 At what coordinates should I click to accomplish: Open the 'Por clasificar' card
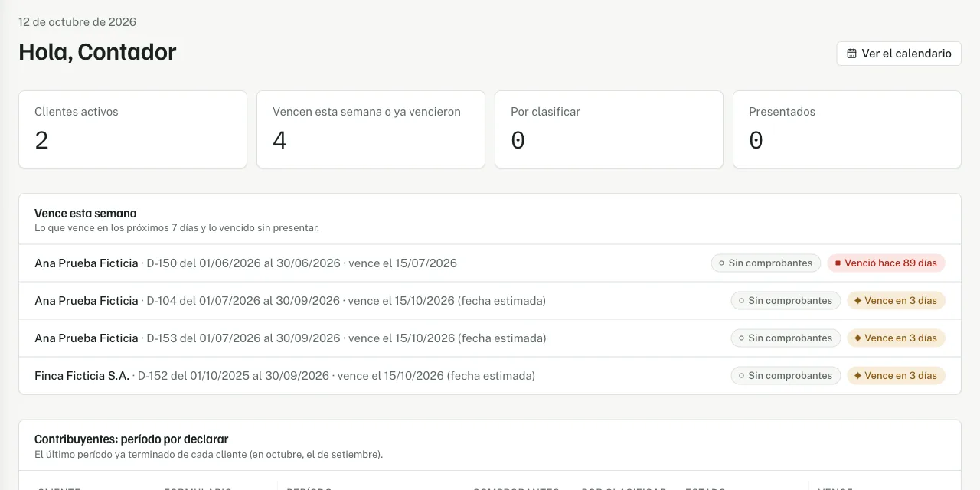pyautogui.click(x=609, y=129)
